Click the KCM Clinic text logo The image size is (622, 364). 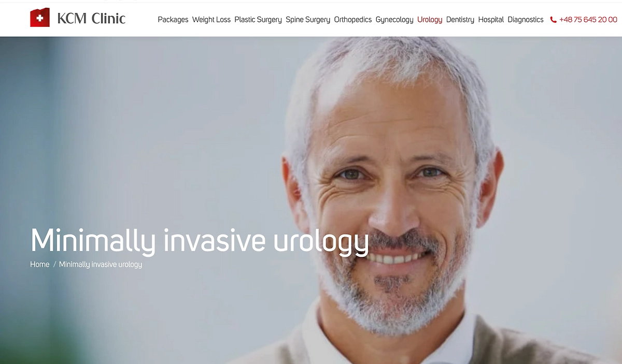click(x=91, y=18)
